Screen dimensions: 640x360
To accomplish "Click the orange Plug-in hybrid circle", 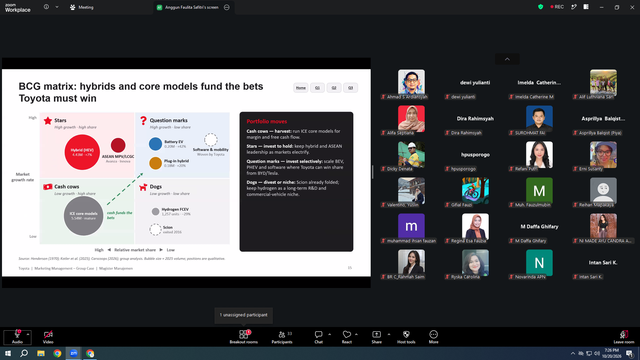I will click(155, 163).
